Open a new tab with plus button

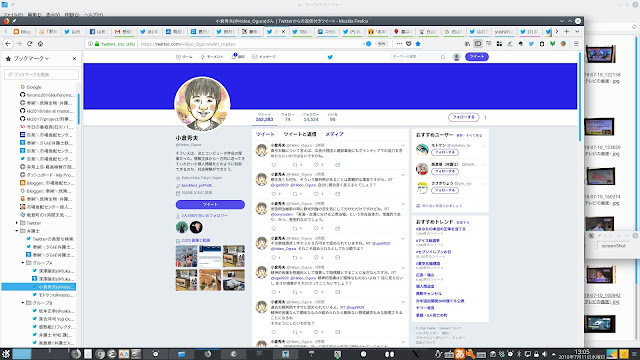(x=567, y=31)
